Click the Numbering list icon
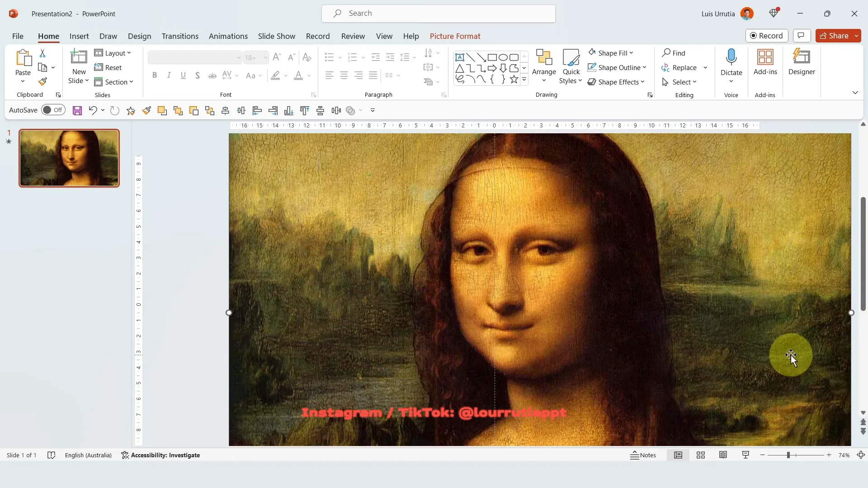Viewport: 868px width, 488px height. tap(352, 57)
